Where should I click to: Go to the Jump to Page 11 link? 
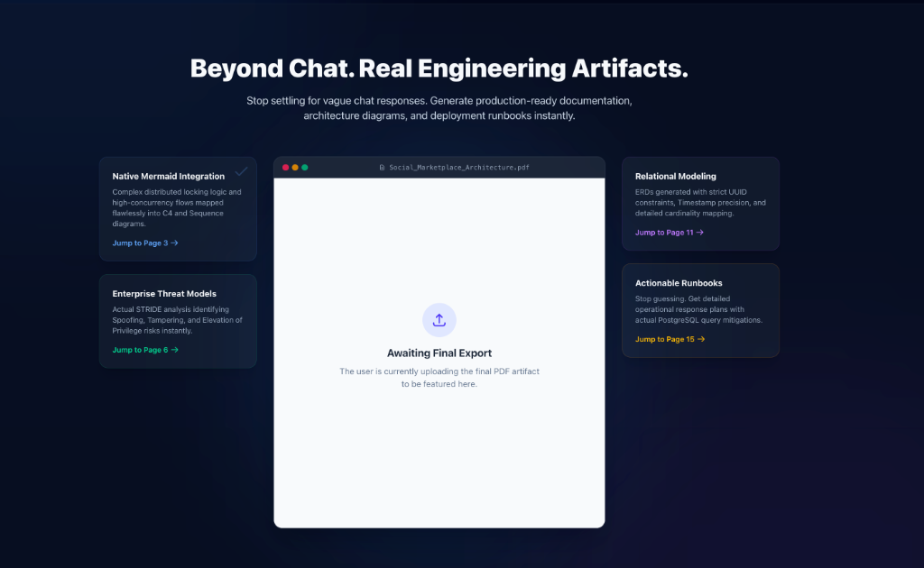point(669,233)
